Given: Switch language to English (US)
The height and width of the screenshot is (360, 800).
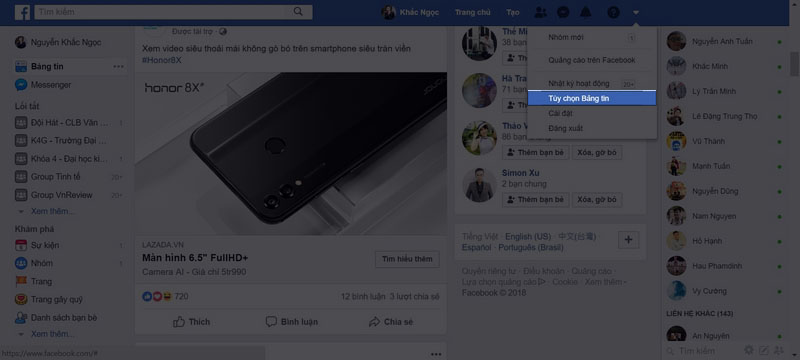Looking at the screenshot, I should pyautogui.click(x=528, y=237).
